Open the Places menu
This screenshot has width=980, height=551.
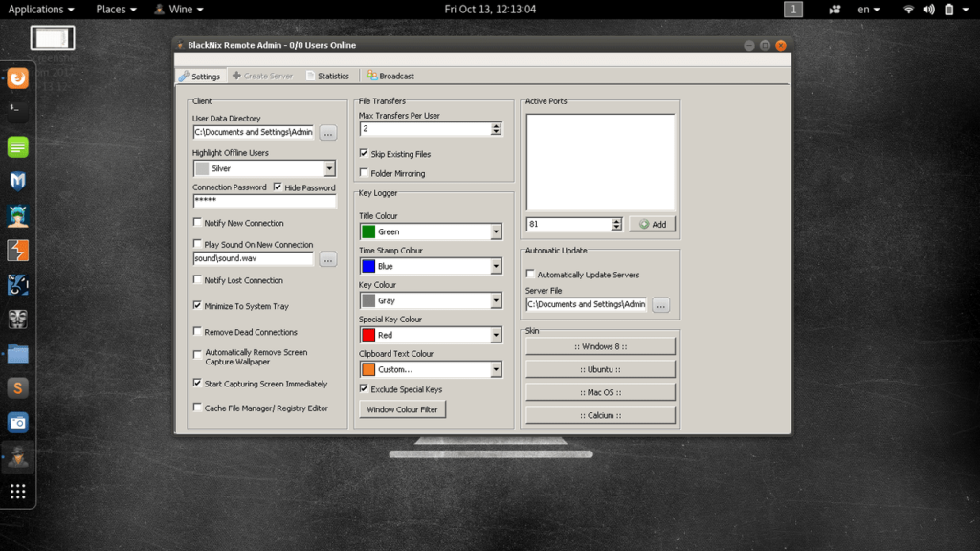pos(116,10)
